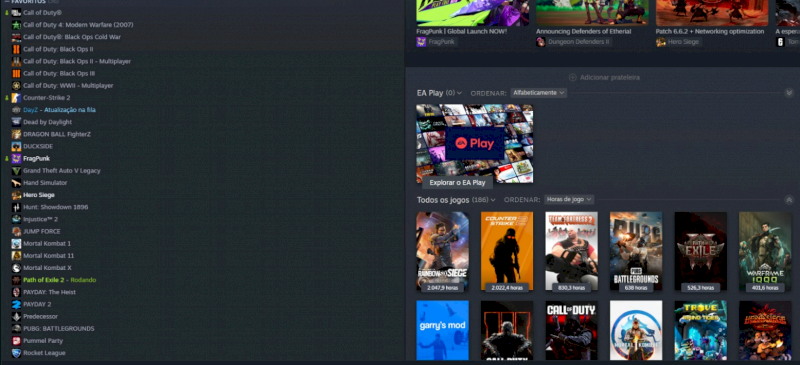Screen dimensions: 800x365
Task: Click the DayZ icon in the library list
Action: point(16,110)
